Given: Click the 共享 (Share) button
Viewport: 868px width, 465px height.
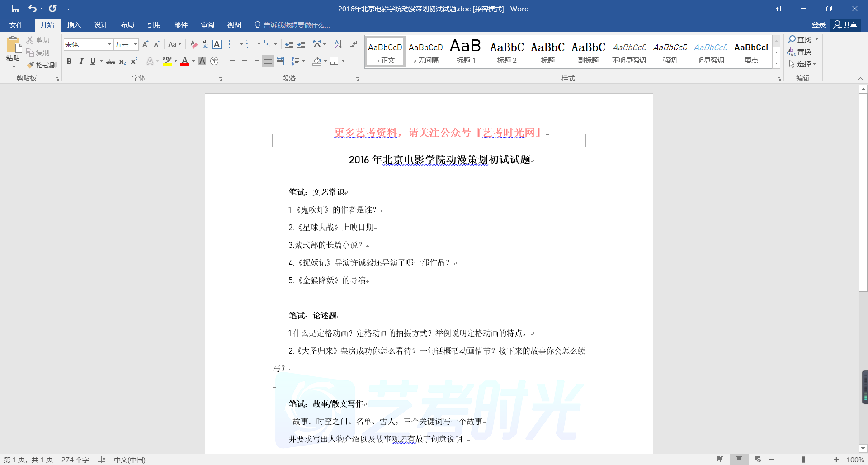Looking at the screenshot, I should [845, 25].
